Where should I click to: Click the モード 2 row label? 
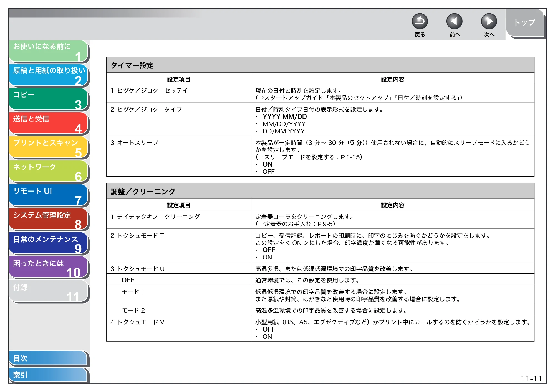pyautogui.click(x=133, y=310)
